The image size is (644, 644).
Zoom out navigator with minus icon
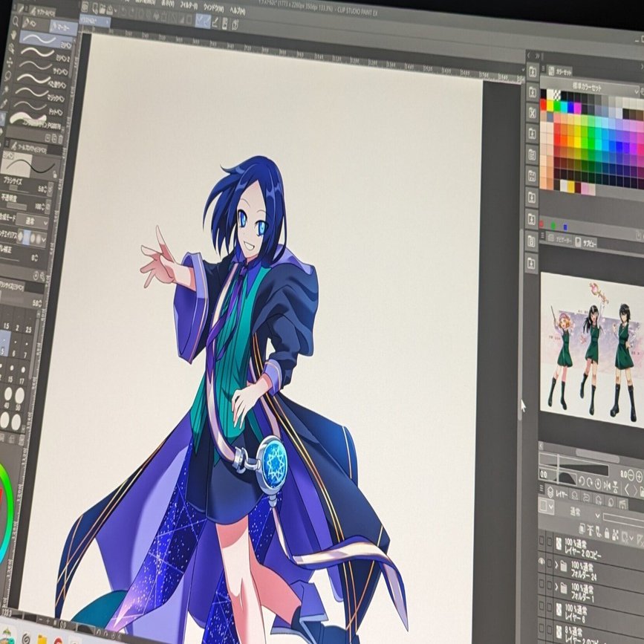631,475
